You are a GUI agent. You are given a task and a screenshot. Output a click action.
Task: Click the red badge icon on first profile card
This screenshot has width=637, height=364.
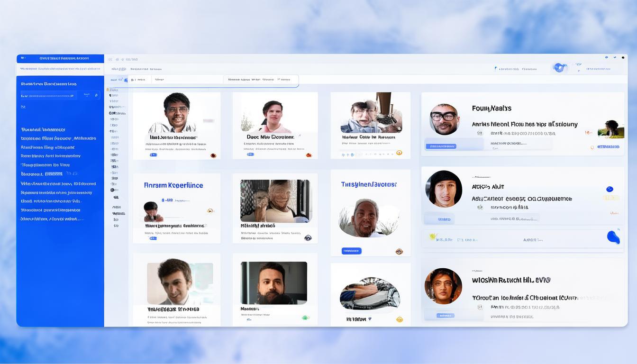coord(213,155)
